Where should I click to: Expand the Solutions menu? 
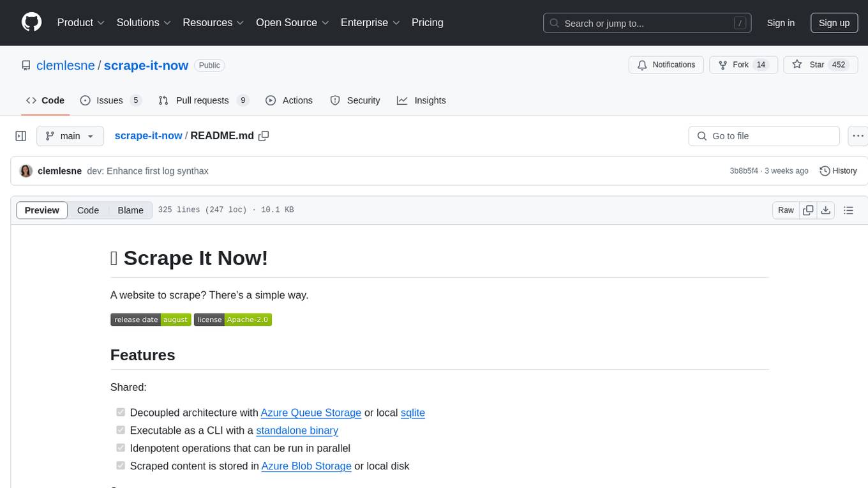144,22
